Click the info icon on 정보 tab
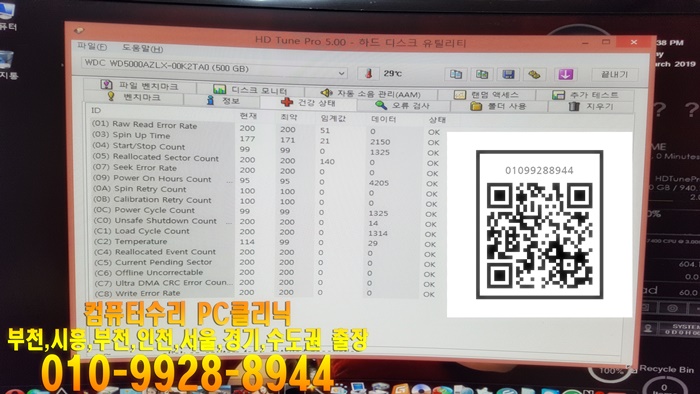The height and width of the screenshot is (394, 700). click(x=210, y=100)
